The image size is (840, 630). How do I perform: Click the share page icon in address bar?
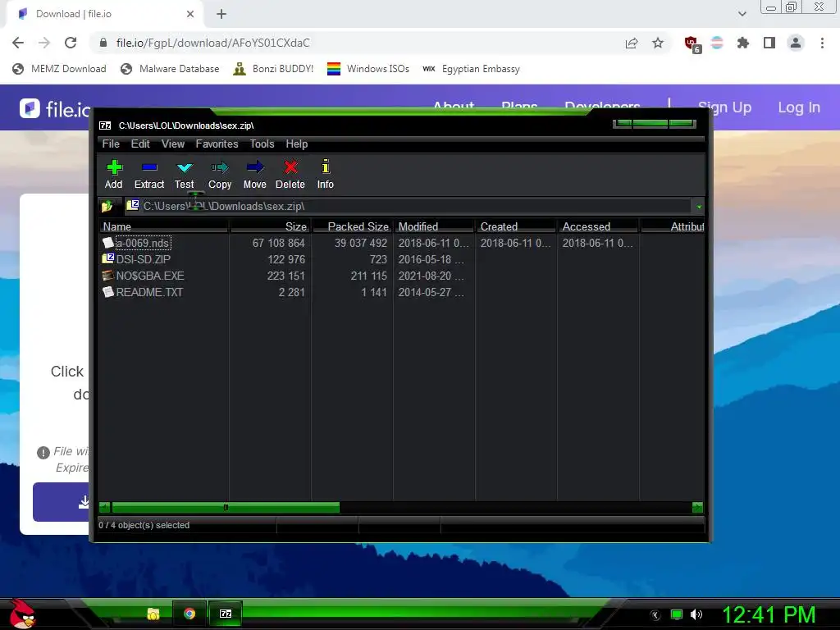pos(632,43)
